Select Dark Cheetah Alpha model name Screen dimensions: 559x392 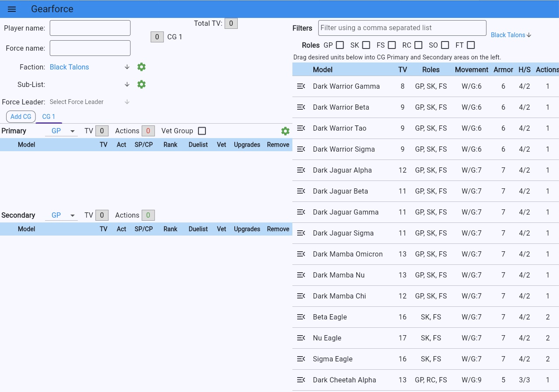344,380
